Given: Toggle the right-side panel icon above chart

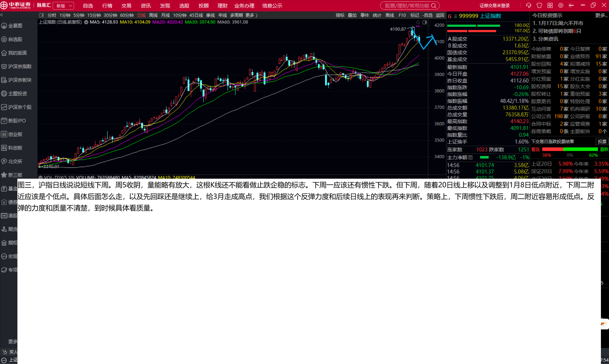Looking at the screenshot, I should [425, 22].
